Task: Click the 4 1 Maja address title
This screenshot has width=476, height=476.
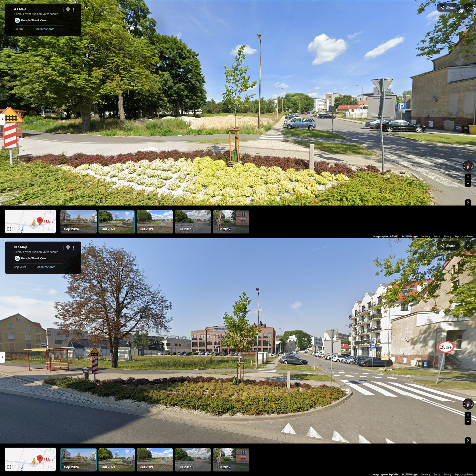Action: point(20,9)
